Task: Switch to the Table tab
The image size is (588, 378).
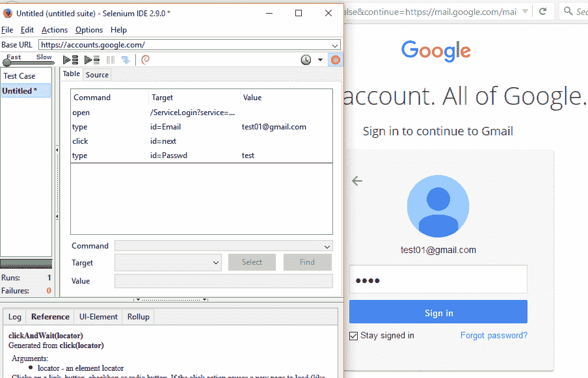Action: pyautogui.click(x=72, y=74)
